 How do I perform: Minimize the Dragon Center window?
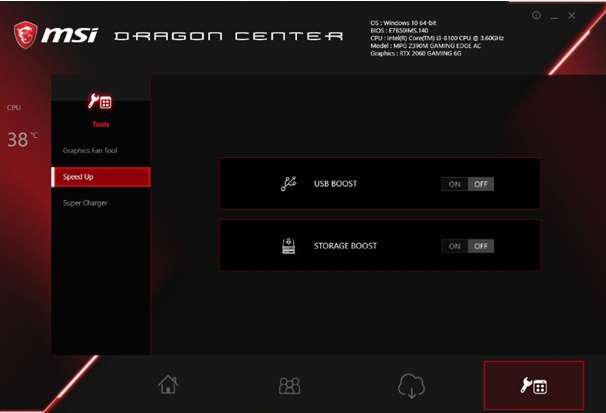pos(554,16)
